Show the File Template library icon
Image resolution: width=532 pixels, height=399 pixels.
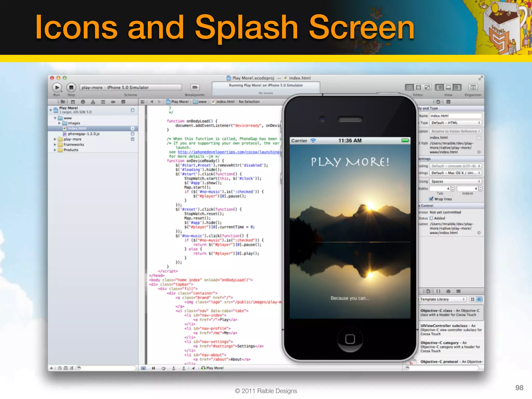(x=428, y=291)
